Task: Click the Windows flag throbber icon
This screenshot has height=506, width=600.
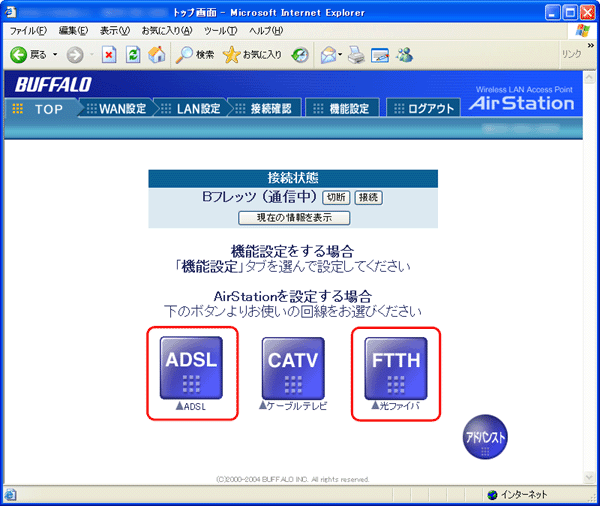Action: tap(582, 31)
